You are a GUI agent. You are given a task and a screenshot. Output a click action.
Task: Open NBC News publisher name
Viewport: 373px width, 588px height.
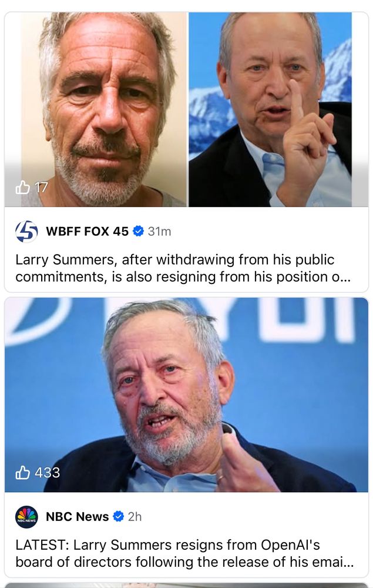pyautogui.click(x=77, y=517)
